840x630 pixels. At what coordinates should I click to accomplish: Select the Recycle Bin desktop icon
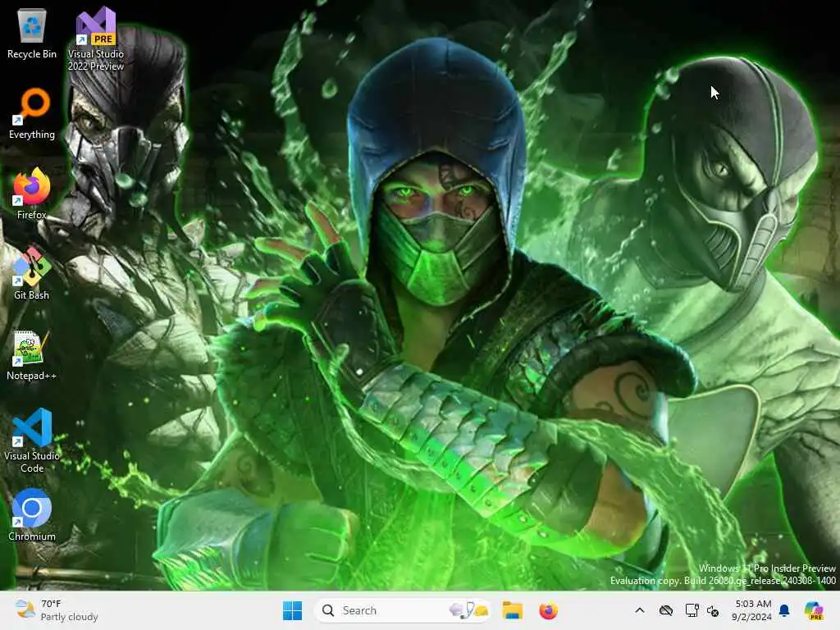coord(32,33)
